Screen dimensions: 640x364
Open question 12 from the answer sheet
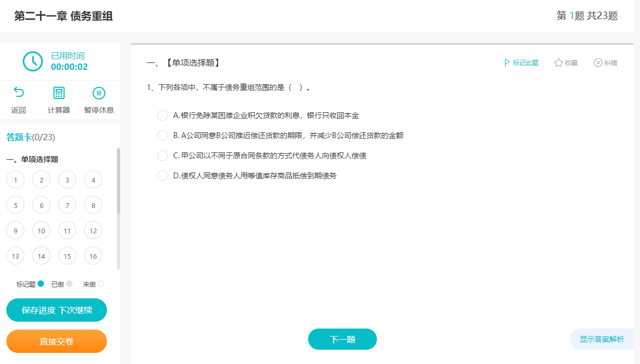point(93,230)
